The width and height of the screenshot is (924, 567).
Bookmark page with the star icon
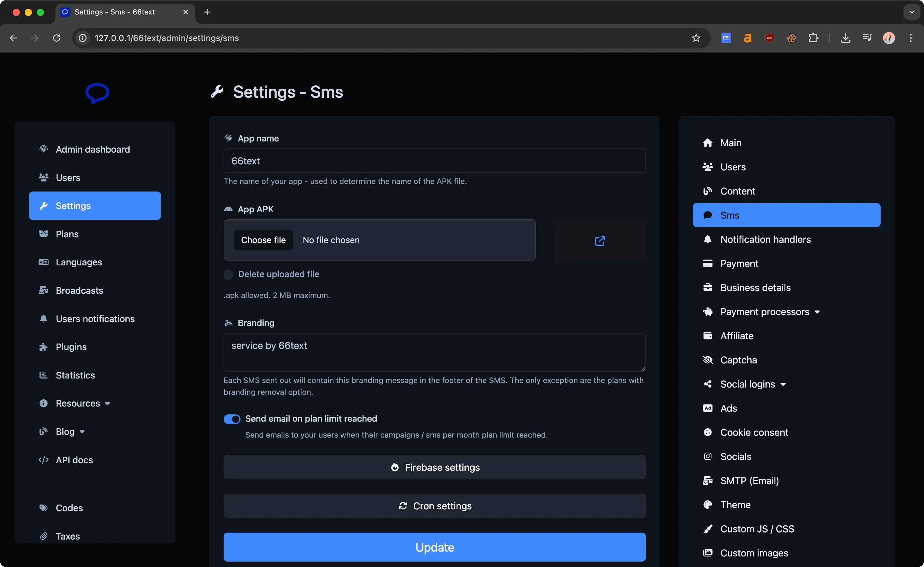tap(696, 38)
